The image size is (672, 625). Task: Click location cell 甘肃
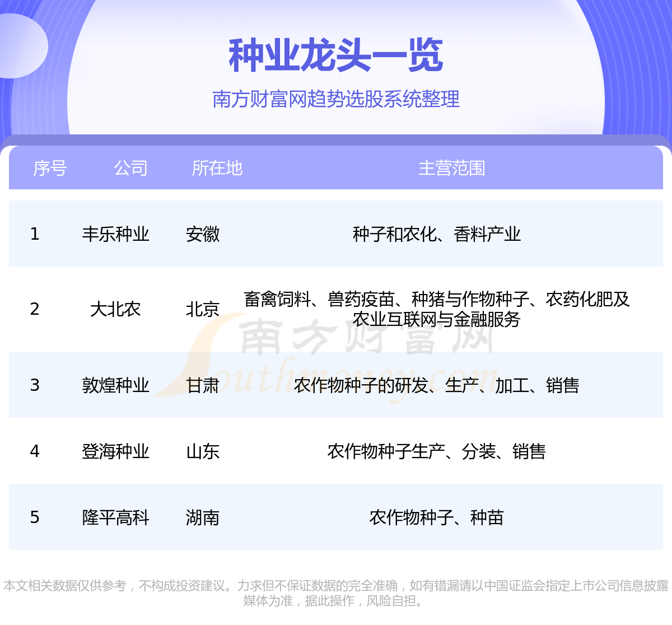point(203,385)
